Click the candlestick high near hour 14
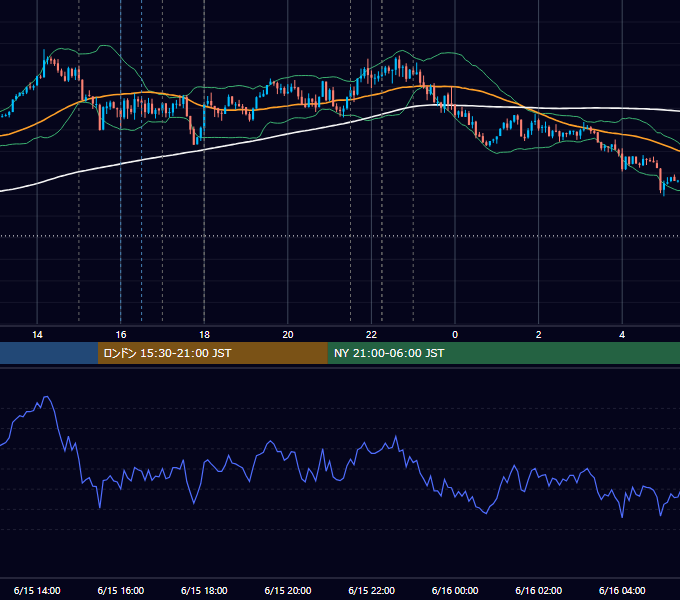Image resolution: width=680 pixels, height=600 pixels. [x=44, y=63]
